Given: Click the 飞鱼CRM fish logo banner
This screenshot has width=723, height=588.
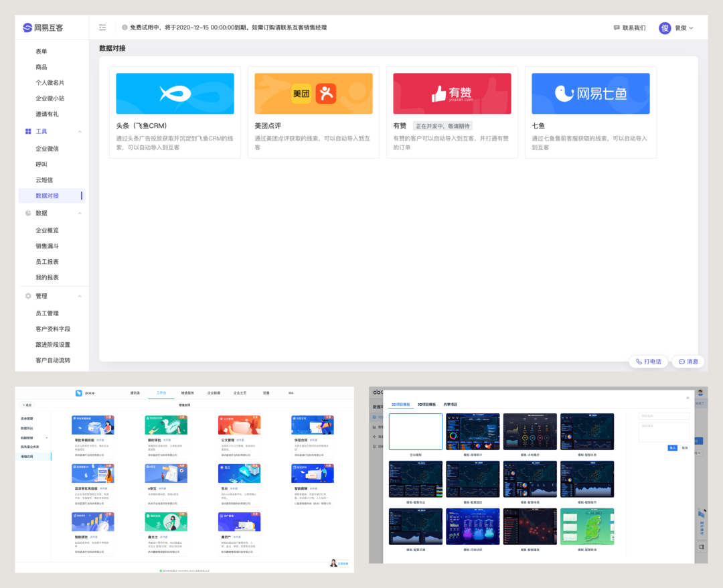Looking at the screenshot, I should click(175, 94).
